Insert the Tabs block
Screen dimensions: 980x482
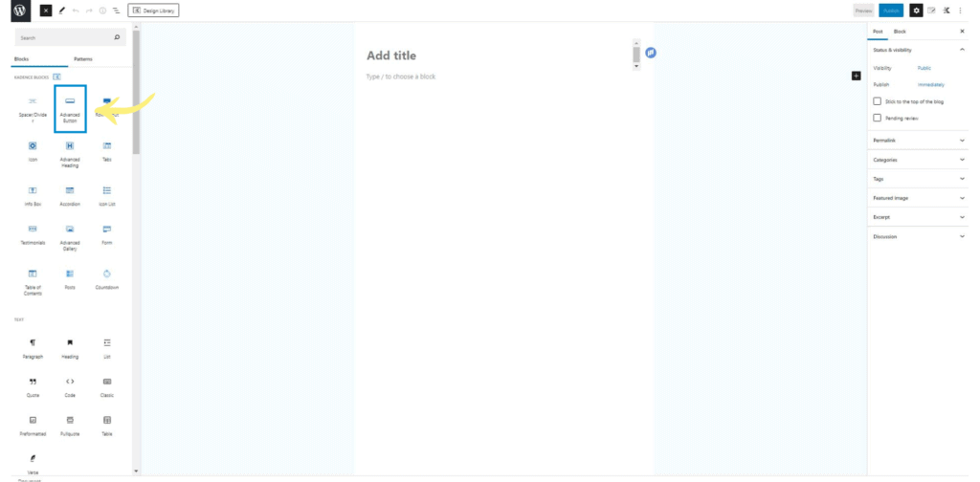click(x=107, y=151)
